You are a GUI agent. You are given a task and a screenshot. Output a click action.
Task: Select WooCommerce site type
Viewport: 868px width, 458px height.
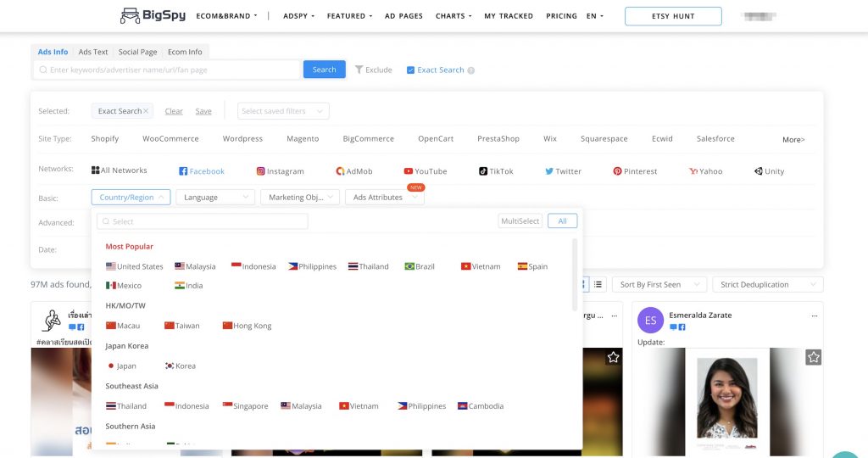(x=170, y=138)
